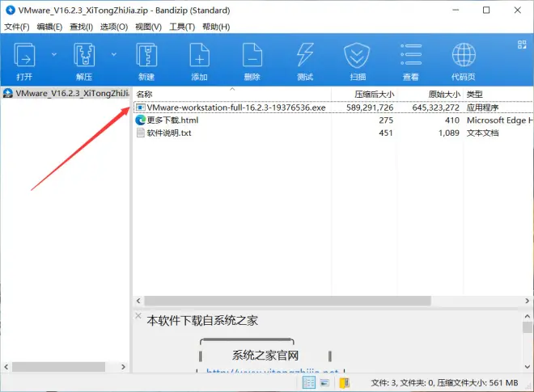Screen dimensions: 534x392
Task: Click the exe icon beside VMware-workstation-full
Action: click(x=140, y=107)
